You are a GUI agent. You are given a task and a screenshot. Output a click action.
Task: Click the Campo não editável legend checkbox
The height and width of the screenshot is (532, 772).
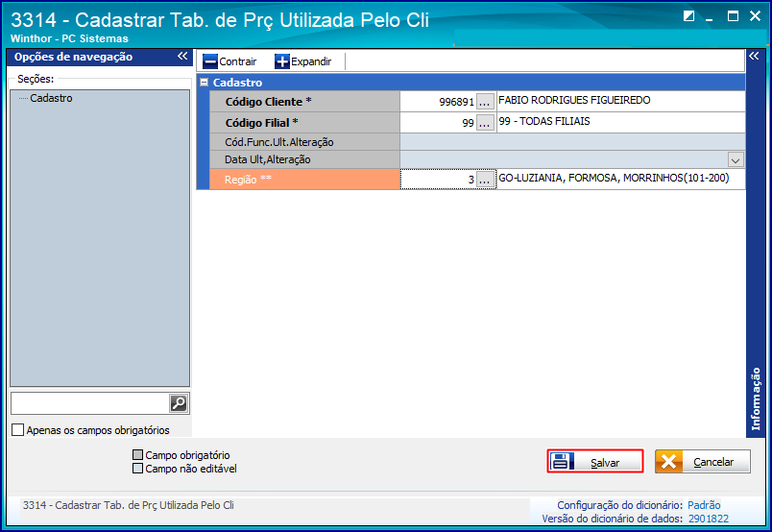(x=138, y=468)
